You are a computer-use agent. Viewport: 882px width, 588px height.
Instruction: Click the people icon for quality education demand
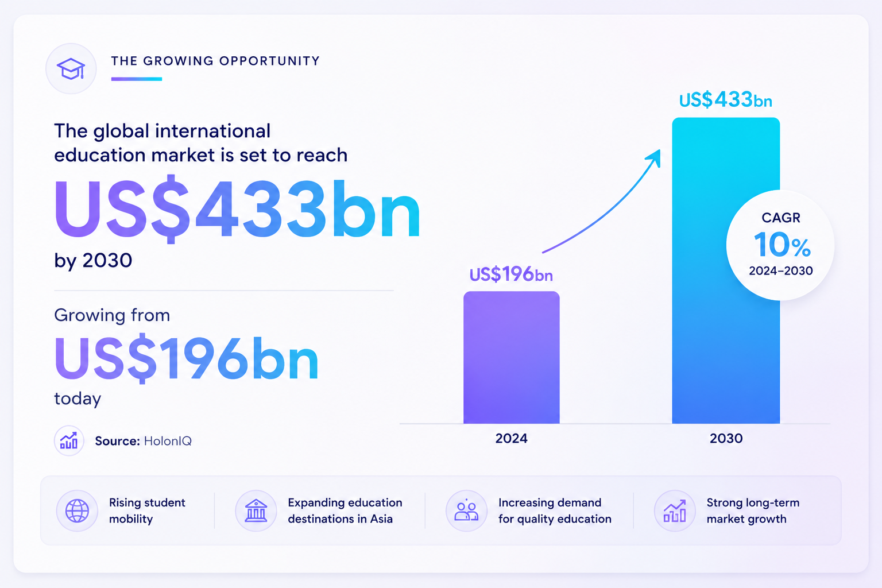466,510
